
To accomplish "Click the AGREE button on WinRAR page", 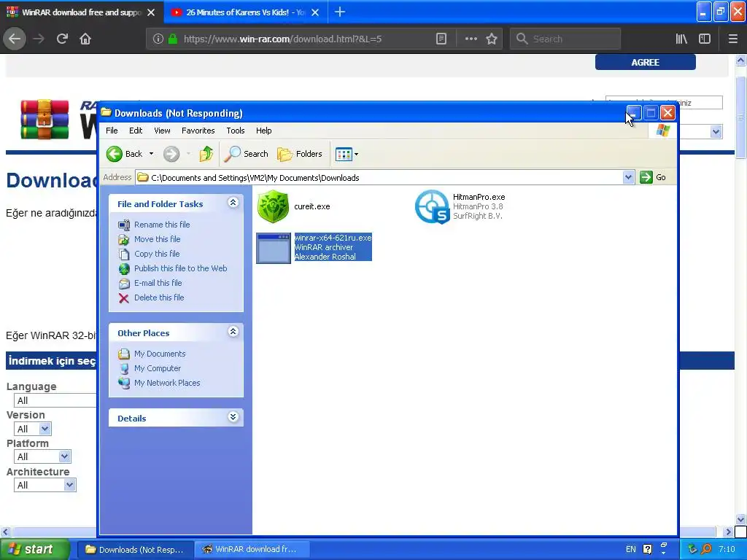I will point(645,63).
